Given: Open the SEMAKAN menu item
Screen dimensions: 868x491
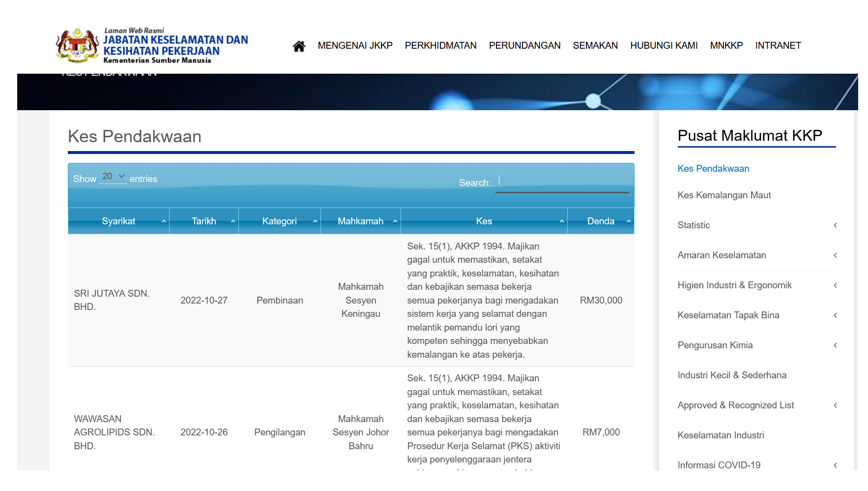Looking at the screenshot, I should pos(595,46).
